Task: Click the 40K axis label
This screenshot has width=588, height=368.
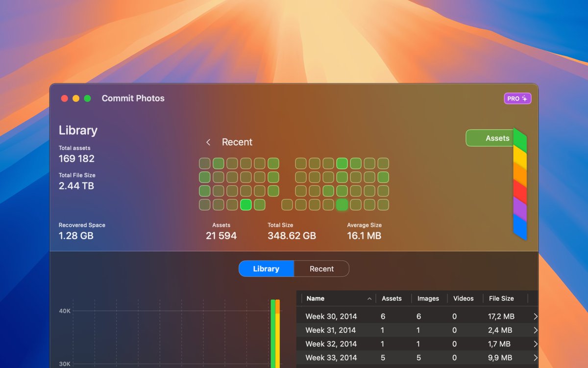Action: 65,311
